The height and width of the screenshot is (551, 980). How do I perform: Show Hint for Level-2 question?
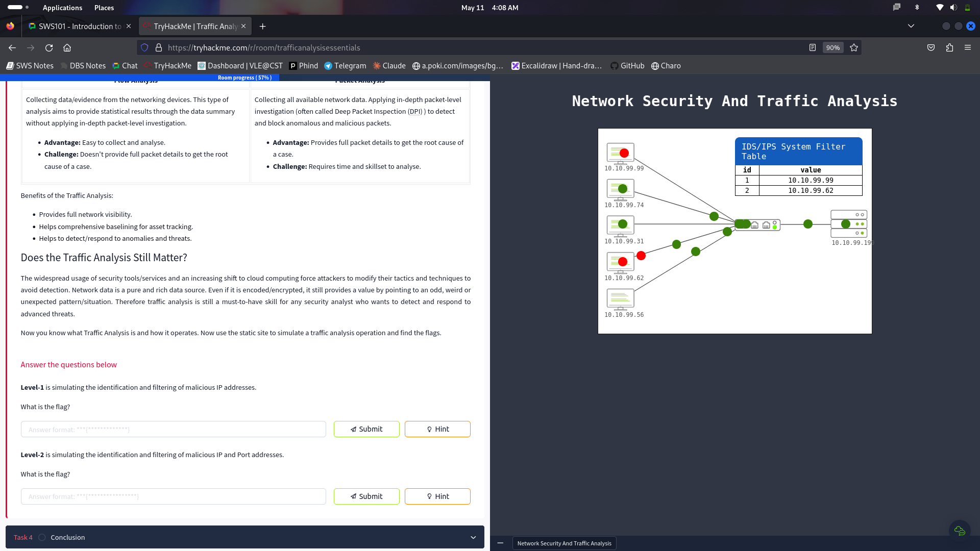pos(437,496)
